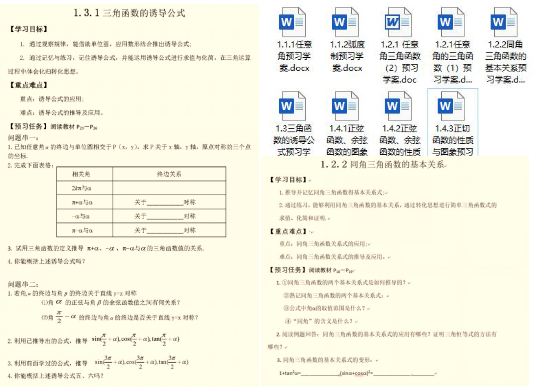Click the 1.4.3正切函数的性质与图象 file label
537x388 pixels.
pos(452,140)
